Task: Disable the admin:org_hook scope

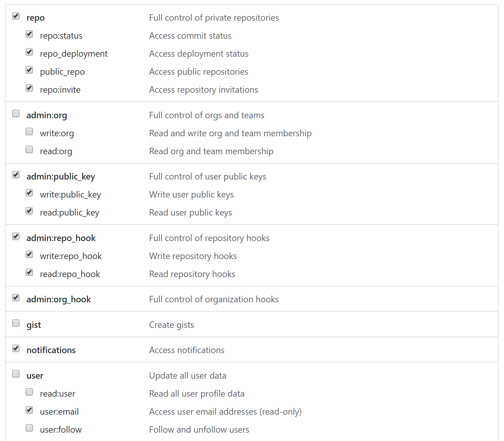Action: point(16,298)
